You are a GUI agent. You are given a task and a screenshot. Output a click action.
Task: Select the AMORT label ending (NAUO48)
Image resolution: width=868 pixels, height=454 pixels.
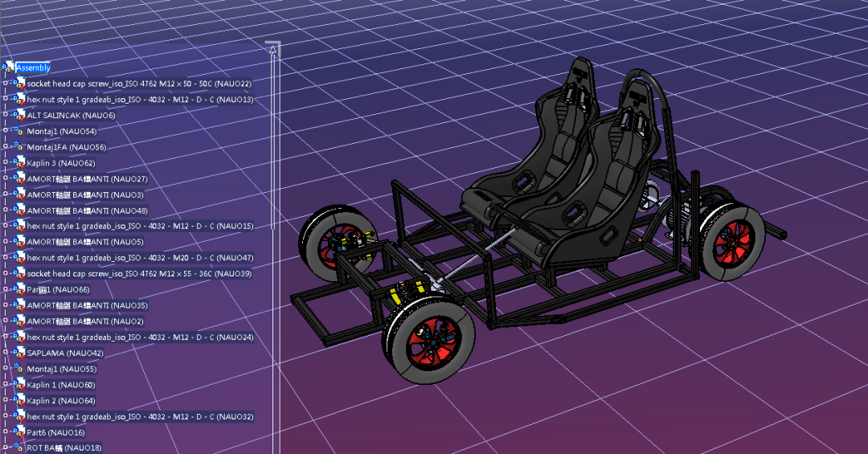tap(88, 211)
